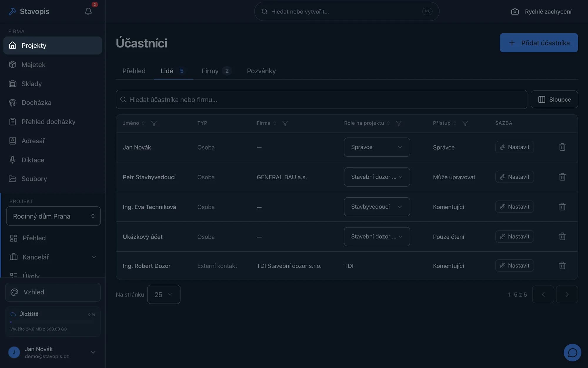This screenshot has width=588, height=368.
Task: Open the Stavbyvedoucí role dropdown for Eva Techniková
Action: click(377, 206)
